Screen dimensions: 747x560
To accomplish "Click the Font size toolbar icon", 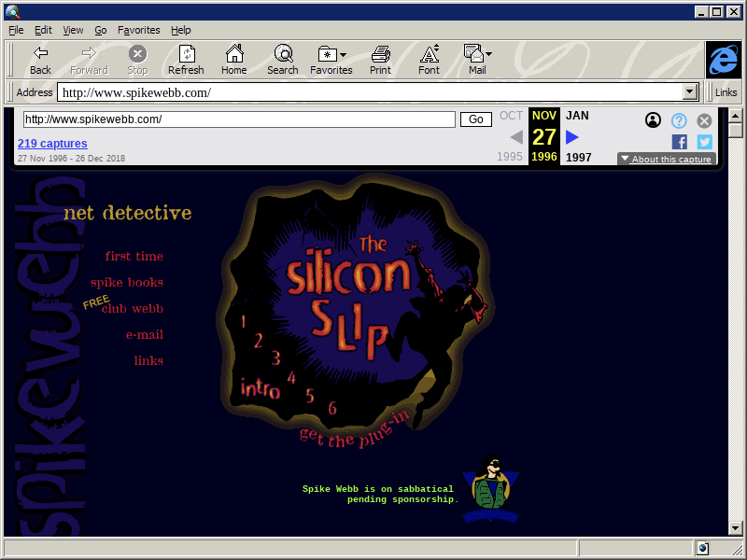I will coord(429,60).
